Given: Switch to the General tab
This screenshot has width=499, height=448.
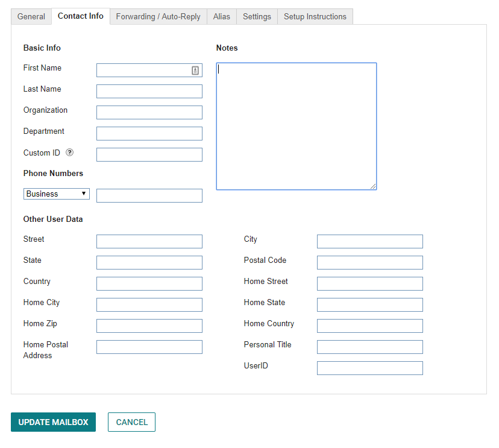Looking at the screenshot, I should click(x=31, y=16).
